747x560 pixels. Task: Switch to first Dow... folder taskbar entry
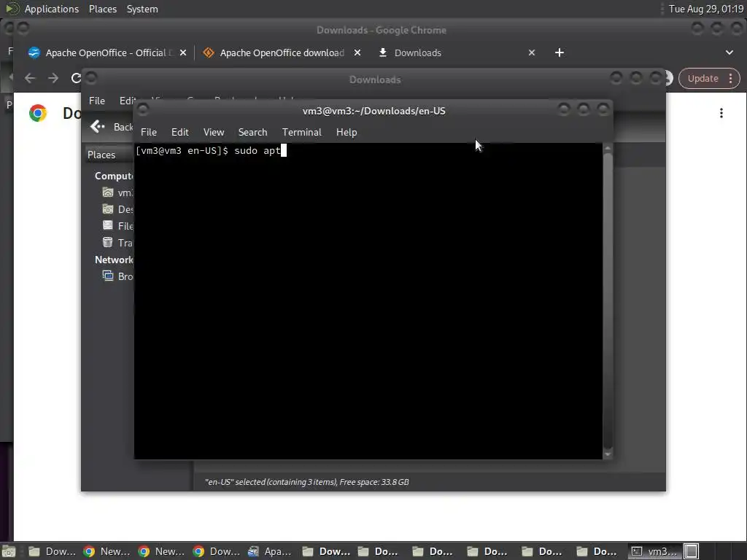(53, 551)
